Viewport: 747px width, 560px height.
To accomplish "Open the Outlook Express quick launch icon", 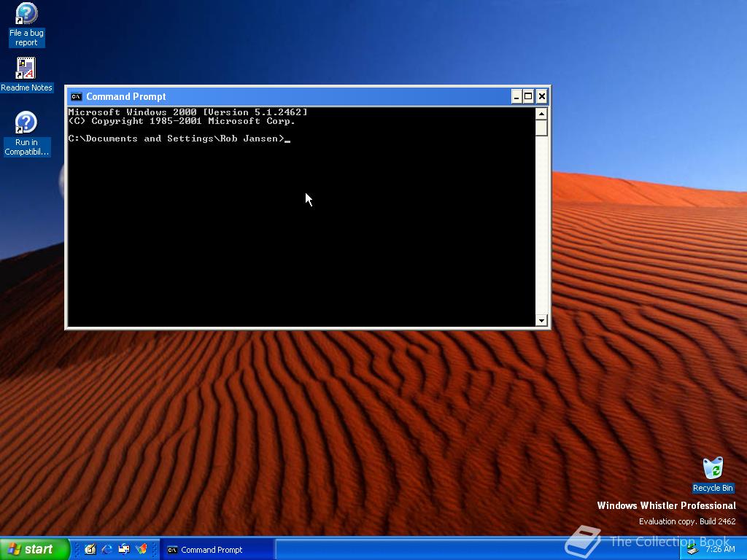I will coord(124,549).
